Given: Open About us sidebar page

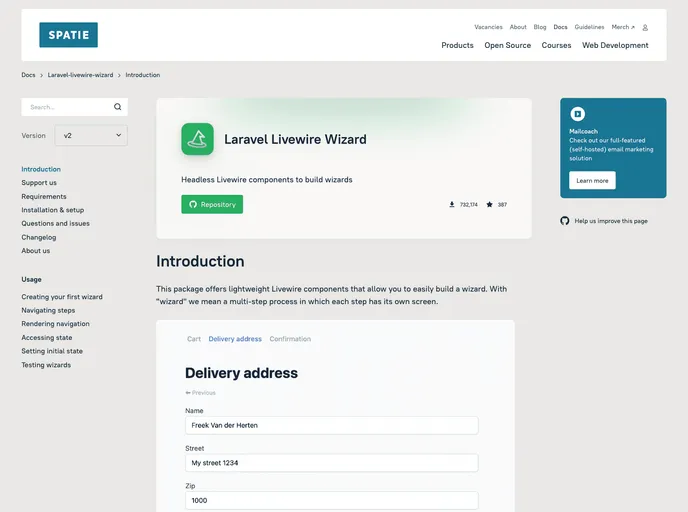Looking at the screenshot, I should [36, 251].
